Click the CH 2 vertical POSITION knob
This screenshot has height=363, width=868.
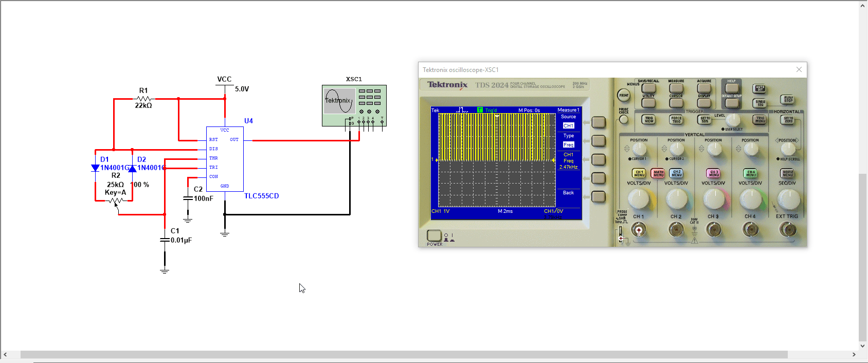677,149
